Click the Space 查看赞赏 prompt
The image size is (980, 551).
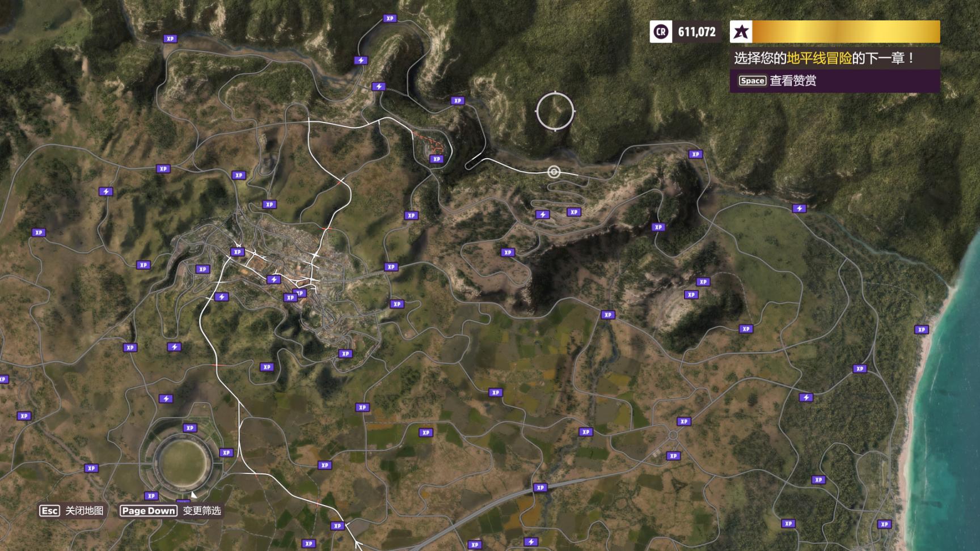777,81
